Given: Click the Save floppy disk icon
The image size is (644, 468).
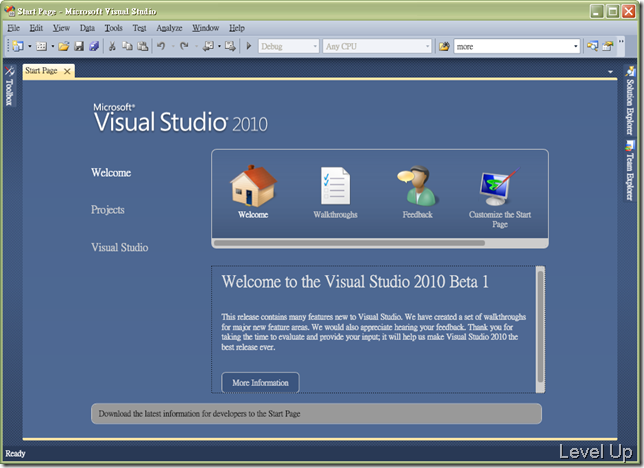Looking at the screenshot, I should click(x=79, y=46).
